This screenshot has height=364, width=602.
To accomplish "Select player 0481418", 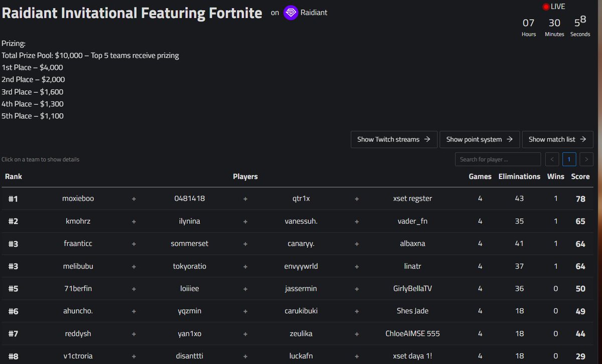I will (x=190, y=199).
